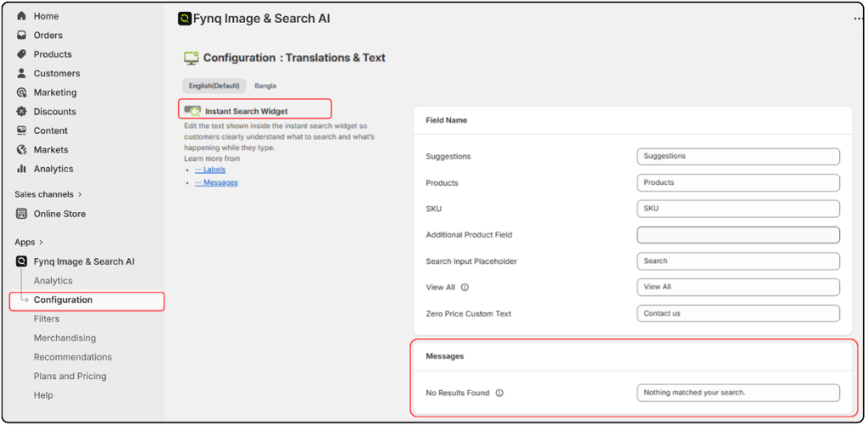Screen dimensions: 868x425
Task: Click the Search Input Placeholder label
Action: [471, 261]
